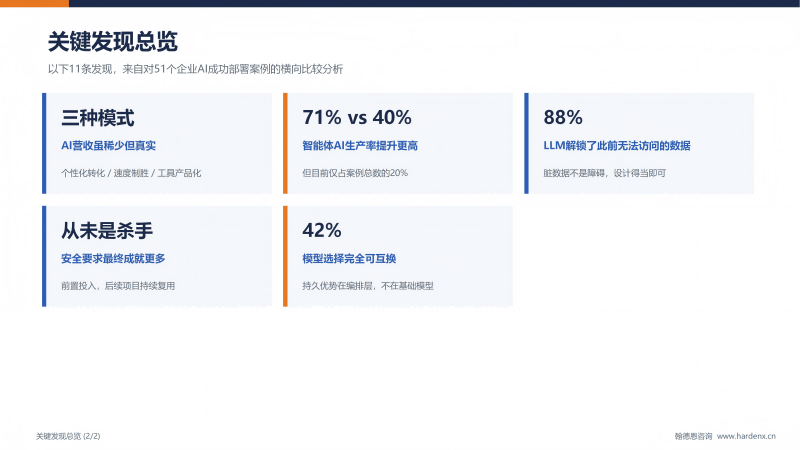Open the www.hardenx.cn footer link

point(746,436)
